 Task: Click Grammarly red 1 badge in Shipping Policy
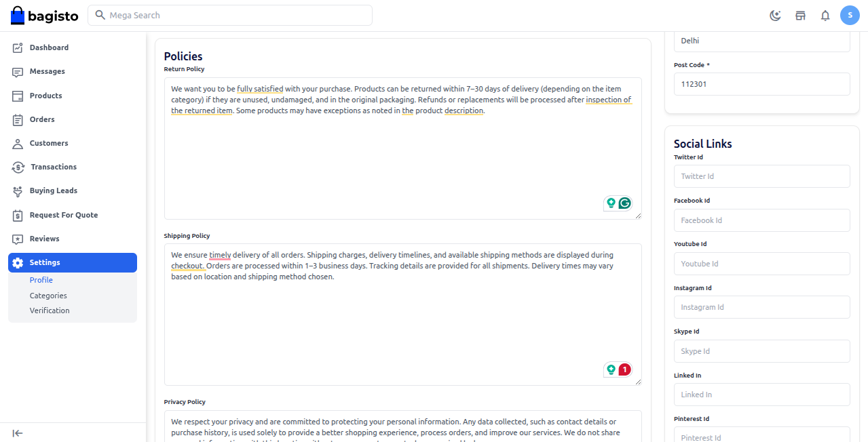point(624,369)
